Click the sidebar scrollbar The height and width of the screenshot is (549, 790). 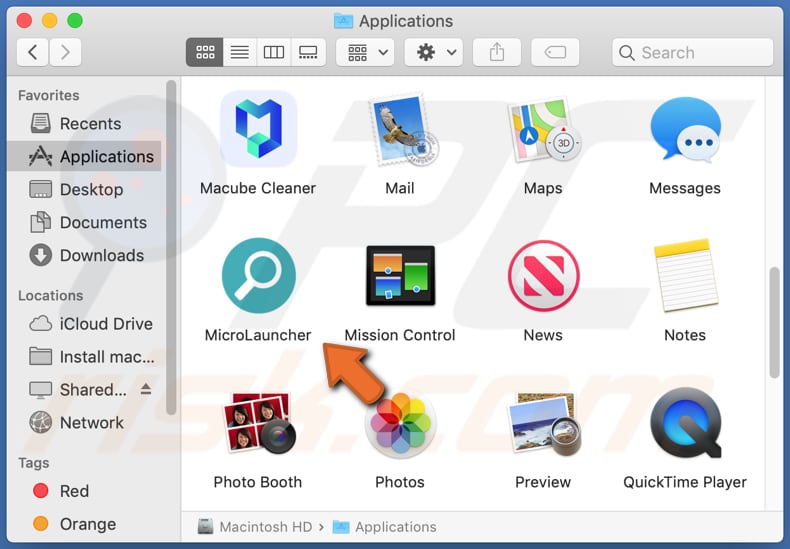(x=171, y=247)
